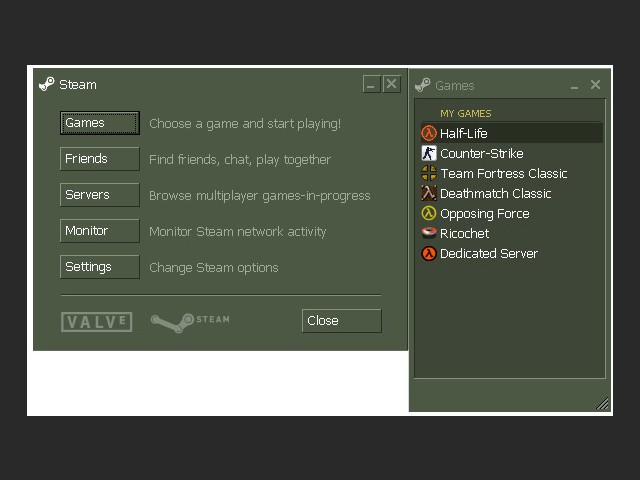Click the Ricochet disc icon
Viewport: 640px width, 480px height.
pos(429,233)
